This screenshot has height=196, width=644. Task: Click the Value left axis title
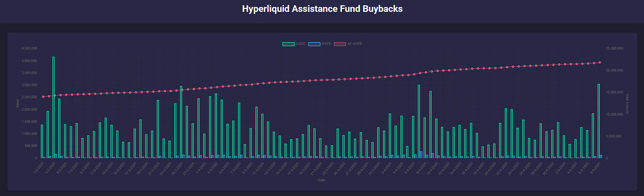17,103
